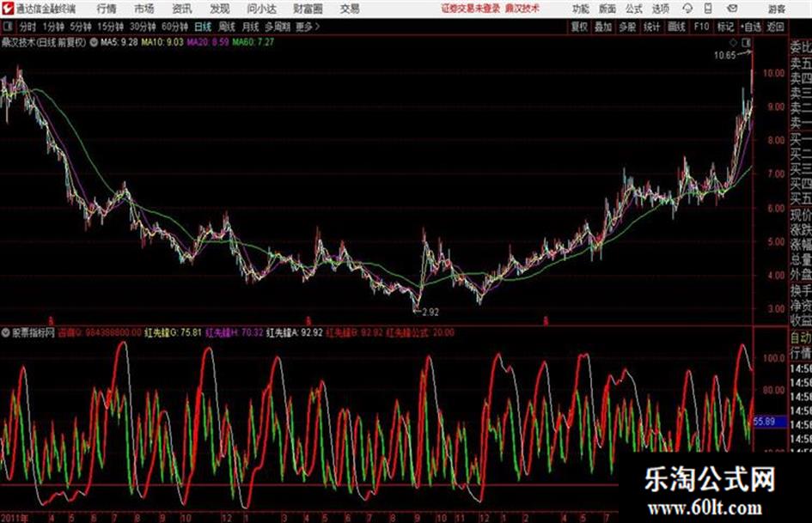Screen dimensions: 812x523
Task: Click the 2.92 low price marker
Action: click(430, 313)
